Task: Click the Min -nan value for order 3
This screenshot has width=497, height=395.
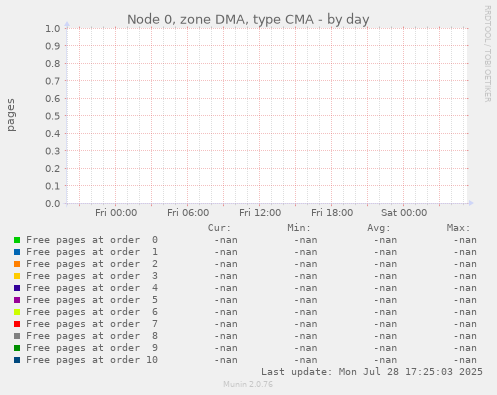Action: pos(305,276)
